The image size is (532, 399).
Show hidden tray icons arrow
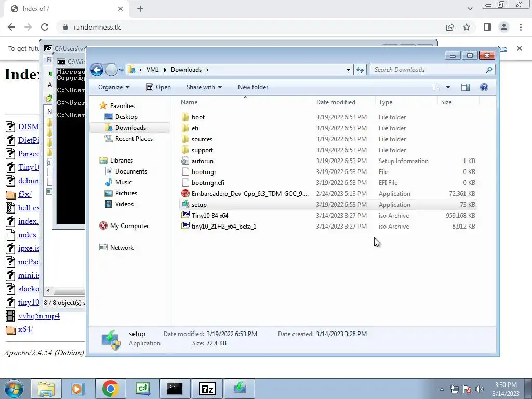tap(442, 389)
